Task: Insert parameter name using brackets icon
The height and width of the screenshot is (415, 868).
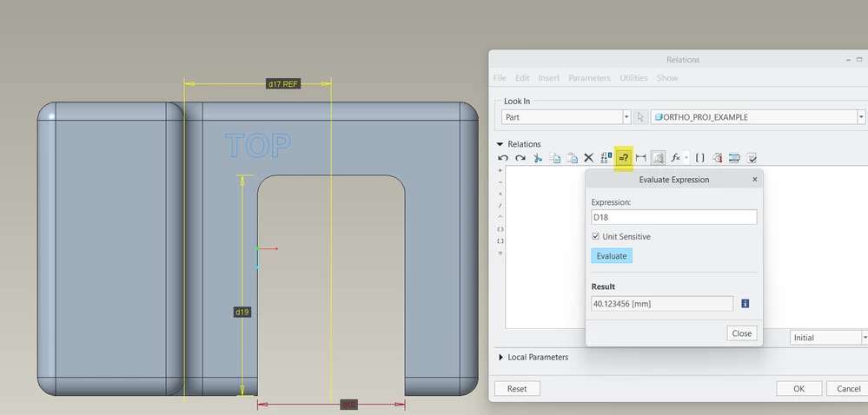Action: (x=699, y=158)
